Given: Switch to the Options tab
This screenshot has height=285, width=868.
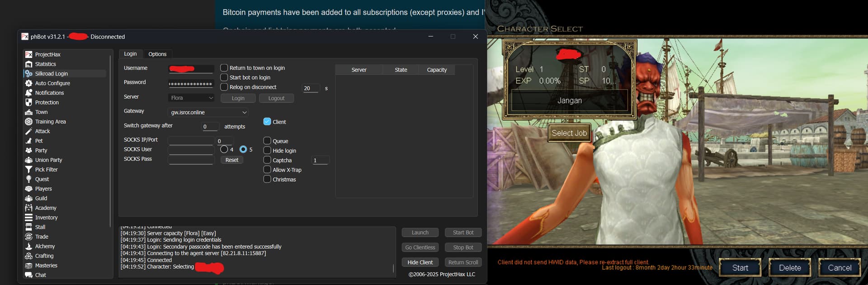Looking at the screenshot, I should 157,54.
